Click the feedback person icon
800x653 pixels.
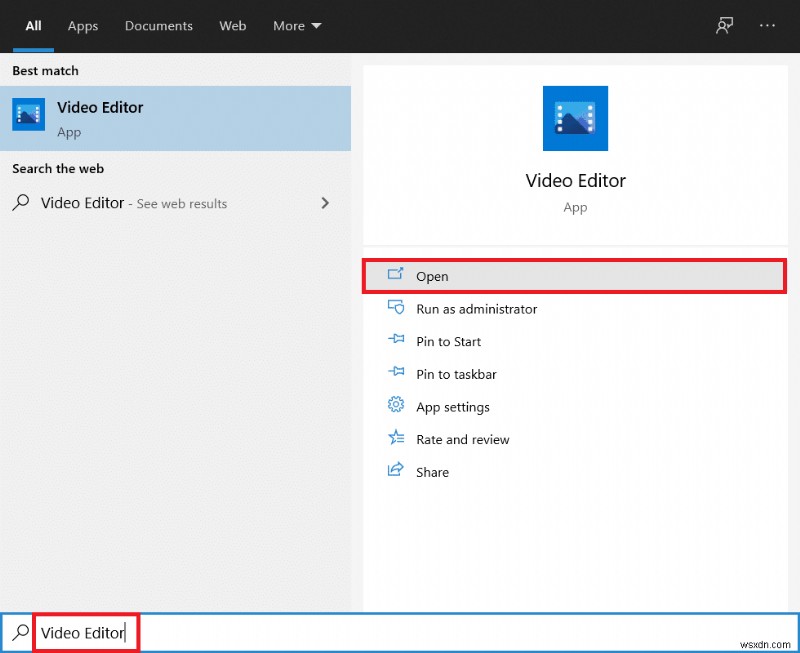(724, 25)
